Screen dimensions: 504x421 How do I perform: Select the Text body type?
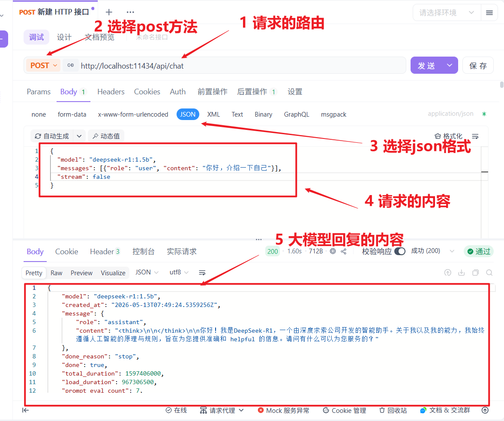[237, 114]
